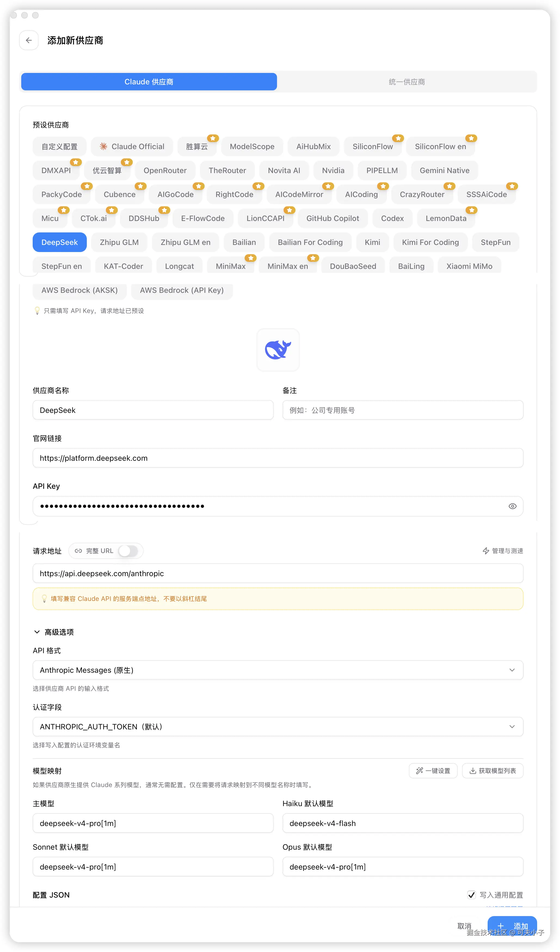Select the 优云智算 preset
Image resolution: width=560 pixels, height=952 pixels.
click(107, 170)
